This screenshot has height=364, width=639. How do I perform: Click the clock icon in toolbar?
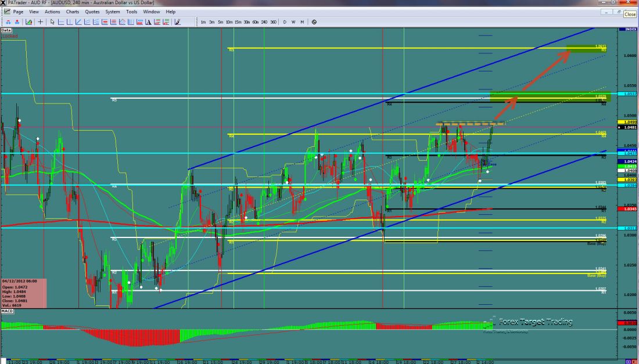tap(314, 22)
